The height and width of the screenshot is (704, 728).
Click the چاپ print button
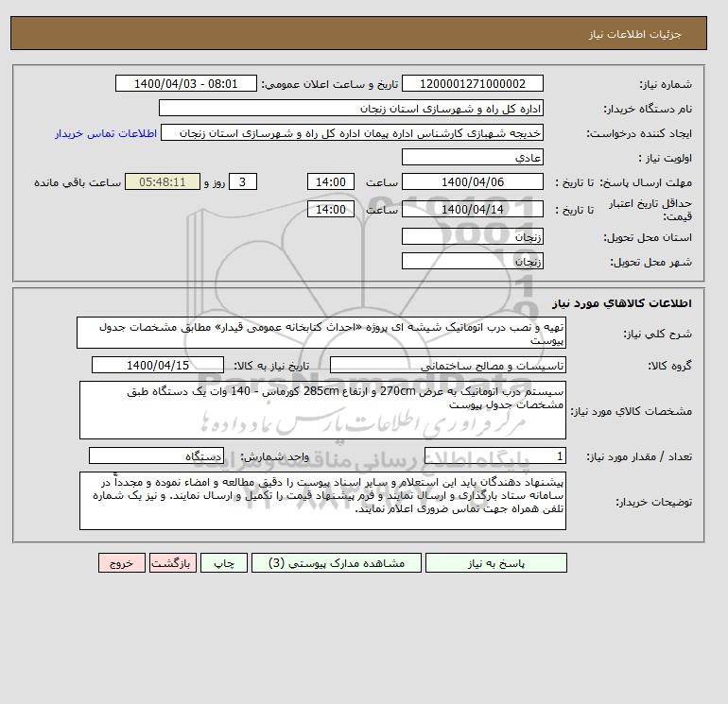point(224,563)
